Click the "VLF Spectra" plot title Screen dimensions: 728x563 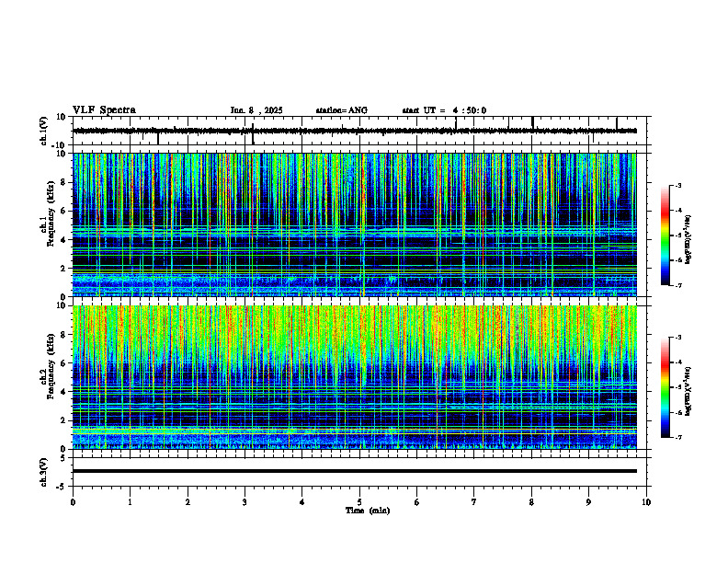104,110
